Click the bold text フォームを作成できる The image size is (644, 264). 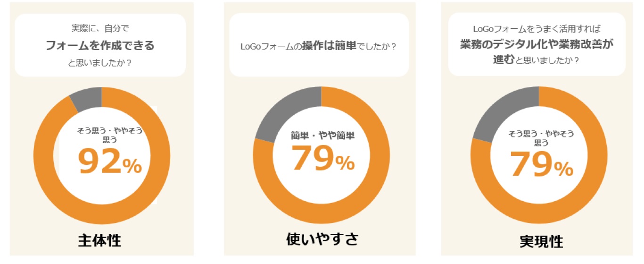pos(100,46)
